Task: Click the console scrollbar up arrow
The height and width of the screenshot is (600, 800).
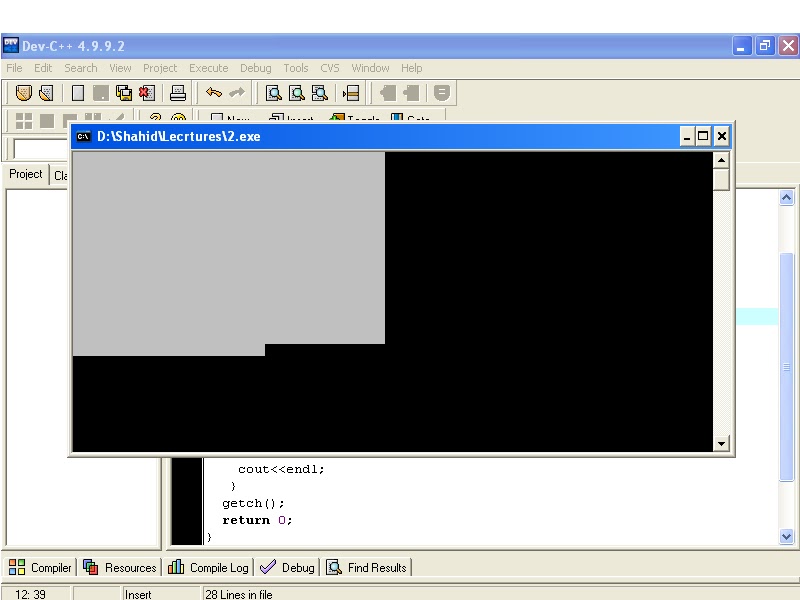Action: (721, 160)
